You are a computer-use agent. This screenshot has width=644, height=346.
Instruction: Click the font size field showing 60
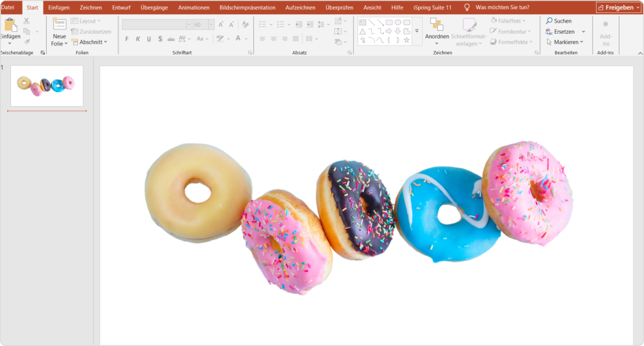pos(201,25)
